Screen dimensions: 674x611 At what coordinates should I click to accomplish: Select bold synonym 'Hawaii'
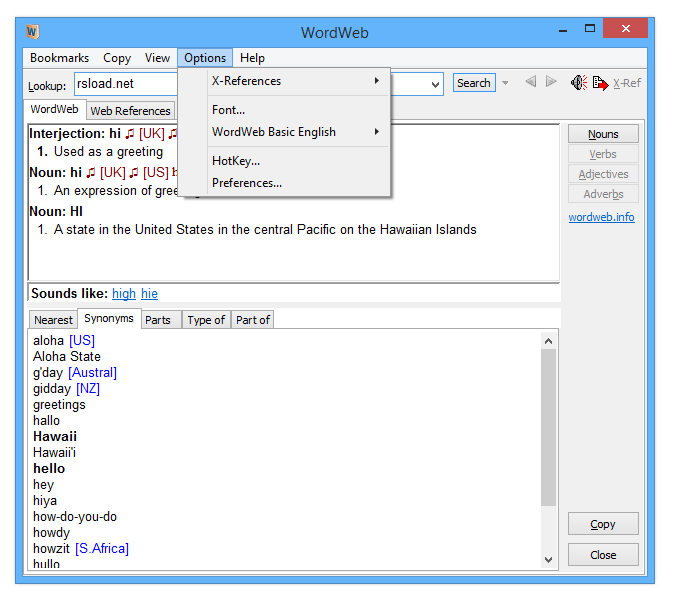click(55, 436)
